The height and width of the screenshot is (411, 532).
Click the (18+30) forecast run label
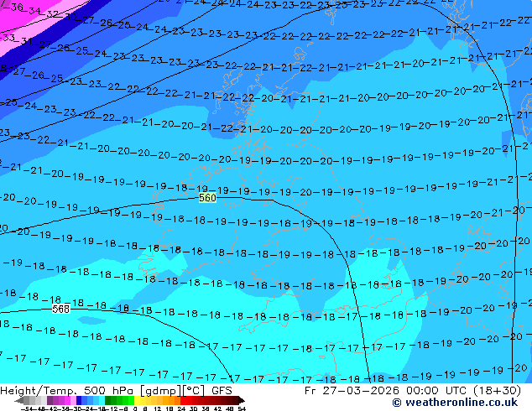point(497,391)
